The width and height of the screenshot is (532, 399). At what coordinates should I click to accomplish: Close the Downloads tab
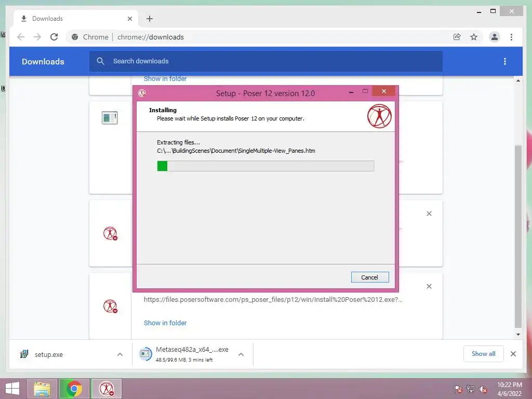pos(129,19)
